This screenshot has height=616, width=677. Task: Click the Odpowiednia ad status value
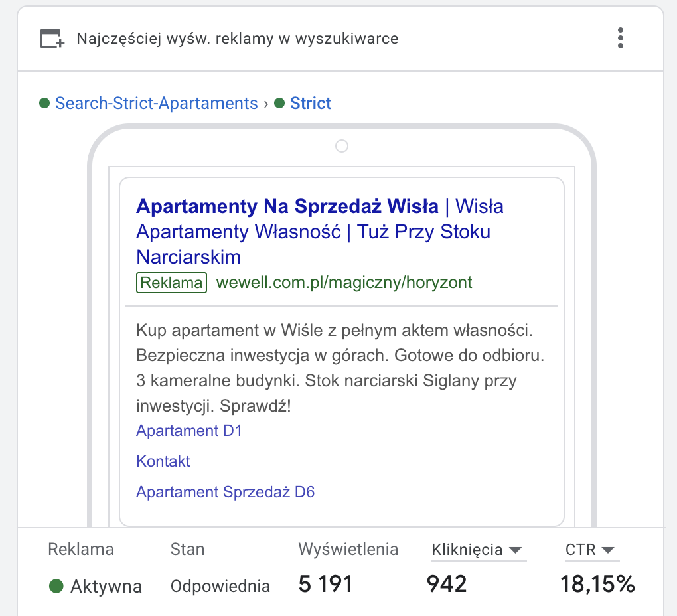220,586
